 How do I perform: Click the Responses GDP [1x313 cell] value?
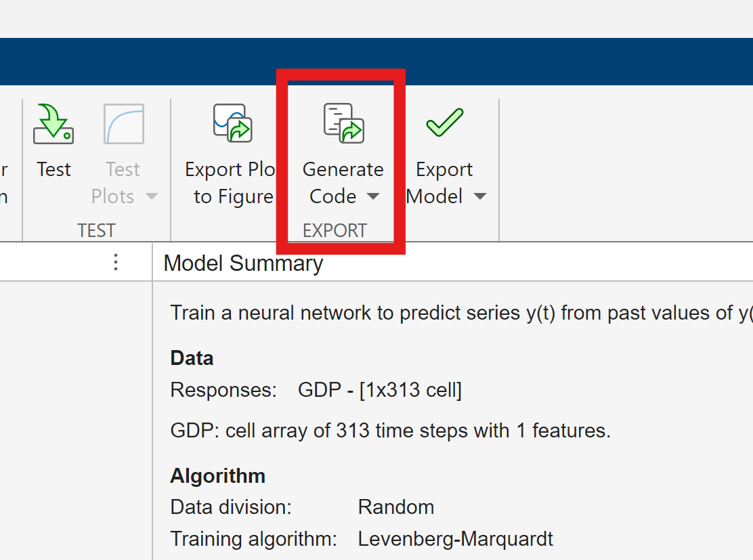379,390
